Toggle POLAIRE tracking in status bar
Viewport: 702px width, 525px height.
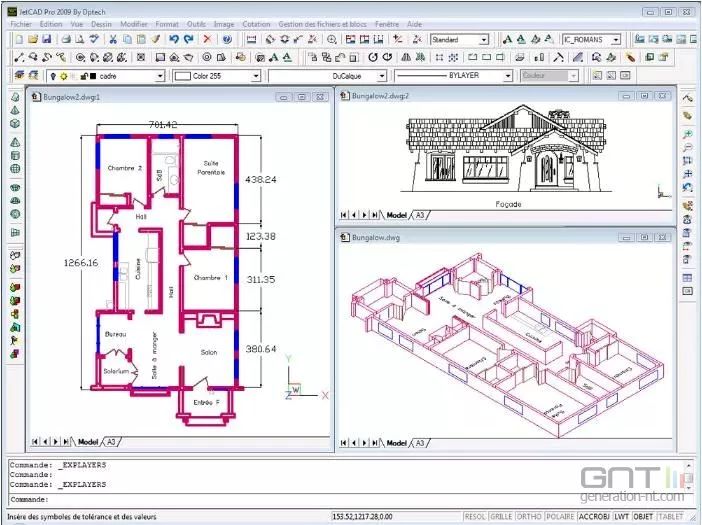[x=560, y=517]
